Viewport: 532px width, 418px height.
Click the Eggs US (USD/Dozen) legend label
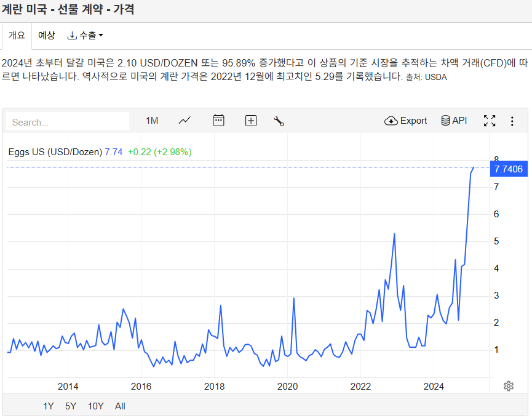click(x=55, y=152)
